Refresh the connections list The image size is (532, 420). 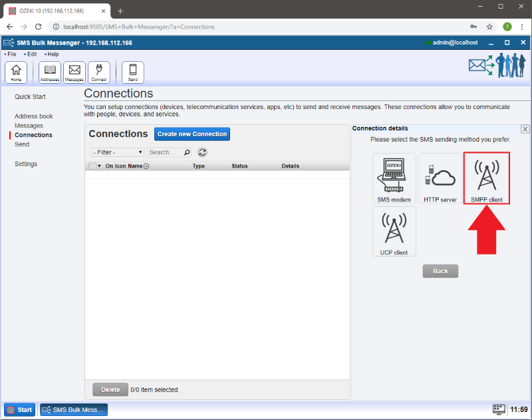point(202,152)
